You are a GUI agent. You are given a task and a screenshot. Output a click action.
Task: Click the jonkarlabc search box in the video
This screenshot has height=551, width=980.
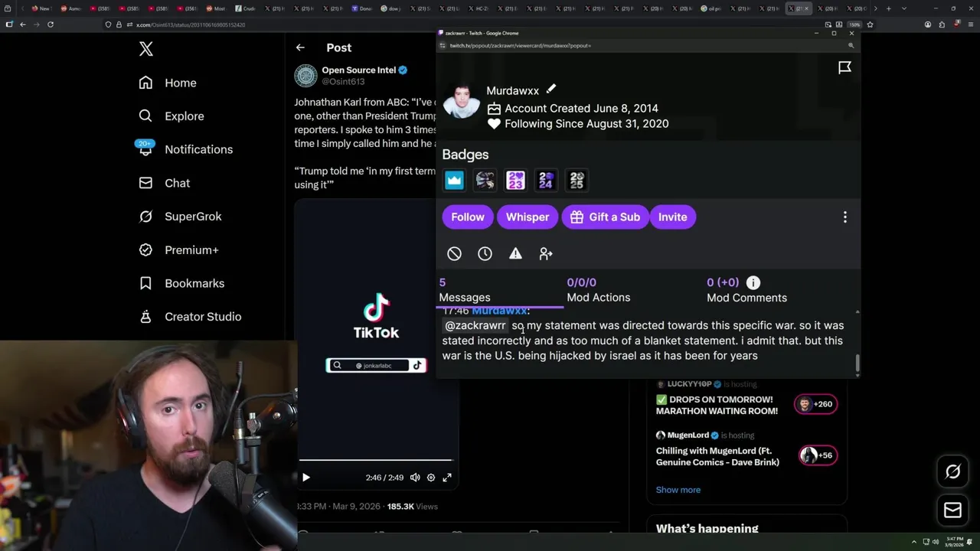[x=376, y=366]
